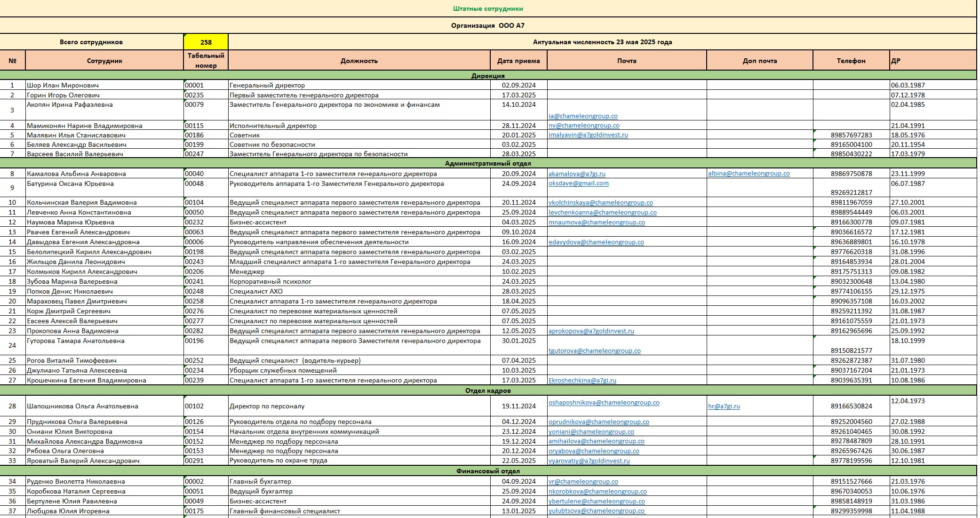Click the Должность column header cell

click(x=359, y=61)
